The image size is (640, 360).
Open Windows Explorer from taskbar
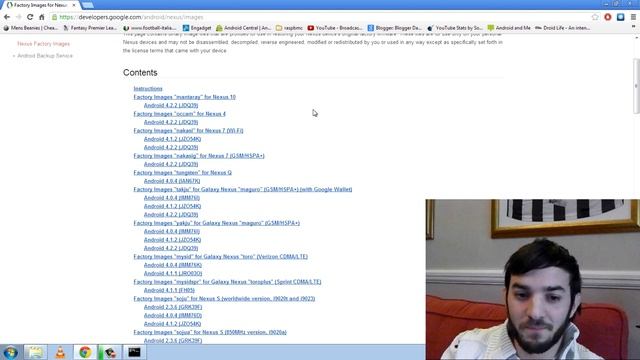pyautogui.click(x=36, y=352)
